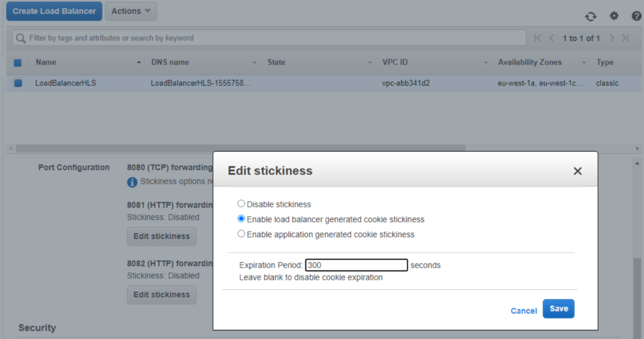This screenshot has width=644, height=339.
Task: Go to the next page arrow
Action: click(x=612, y=38)
